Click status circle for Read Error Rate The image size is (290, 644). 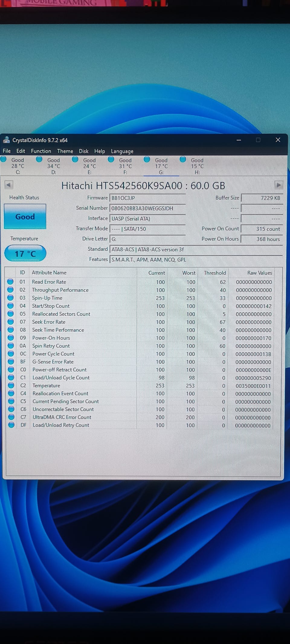10,282
